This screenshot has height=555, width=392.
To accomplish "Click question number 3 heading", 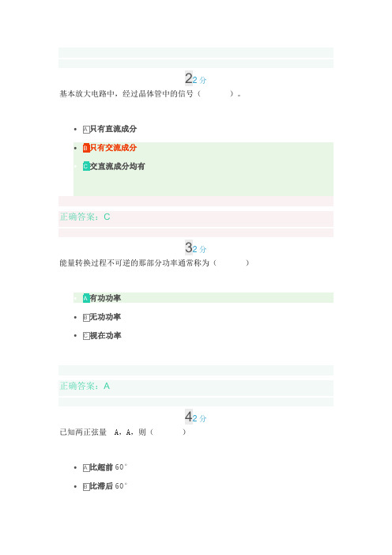I will pos(189,247).
